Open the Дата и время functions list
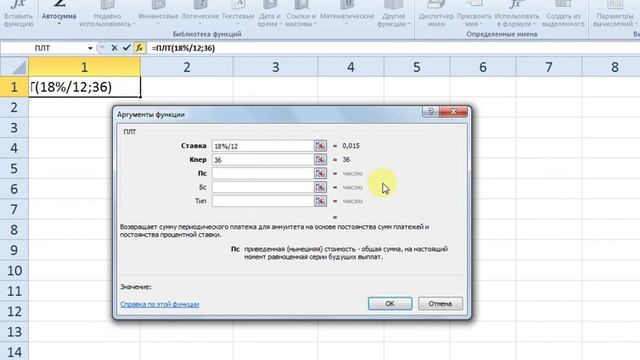Image resolution: width=640 pixels, height=360 pixels. pyautogui.click(x=269, y=13)
